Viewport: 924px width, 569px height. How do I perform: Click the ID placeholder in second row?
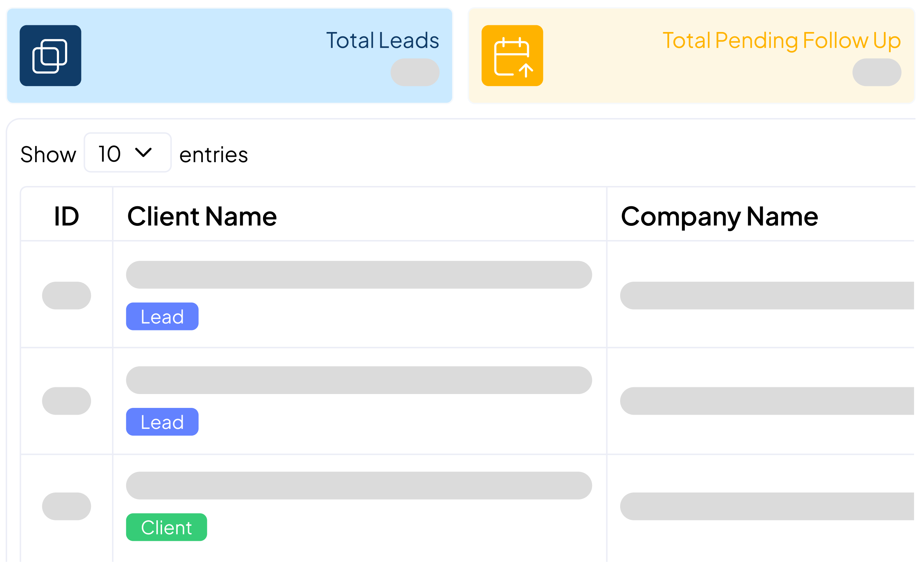click(x=66, y=401)
